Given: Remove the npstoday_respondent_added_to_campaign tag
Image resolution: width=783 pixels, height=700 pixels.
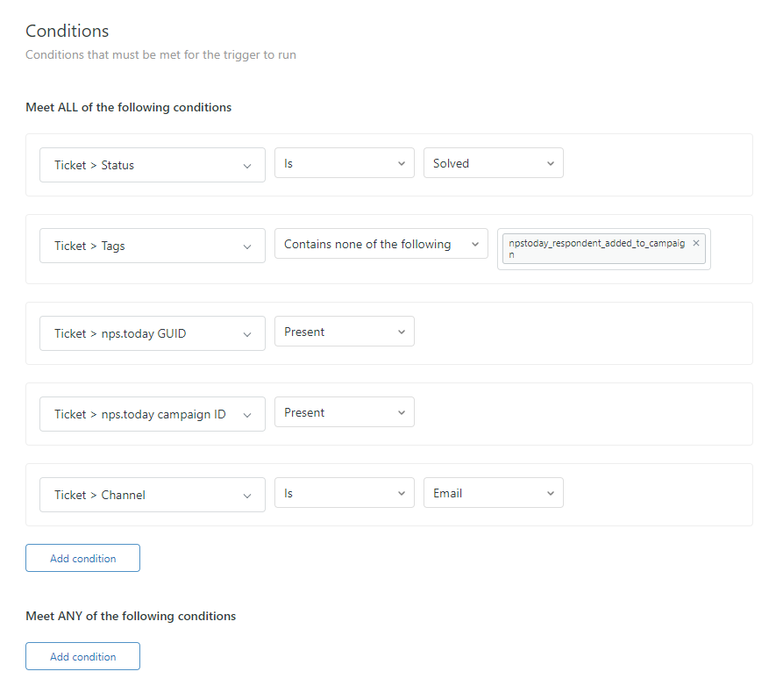Looking at the screenshot, I should (696, 243).
